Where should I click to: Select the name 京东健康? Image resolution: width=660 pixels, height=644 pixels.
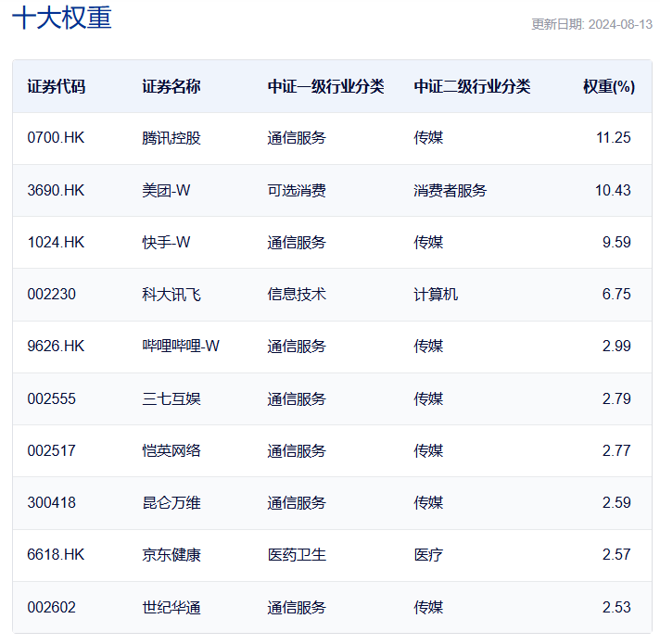click(x=171, y=555)
